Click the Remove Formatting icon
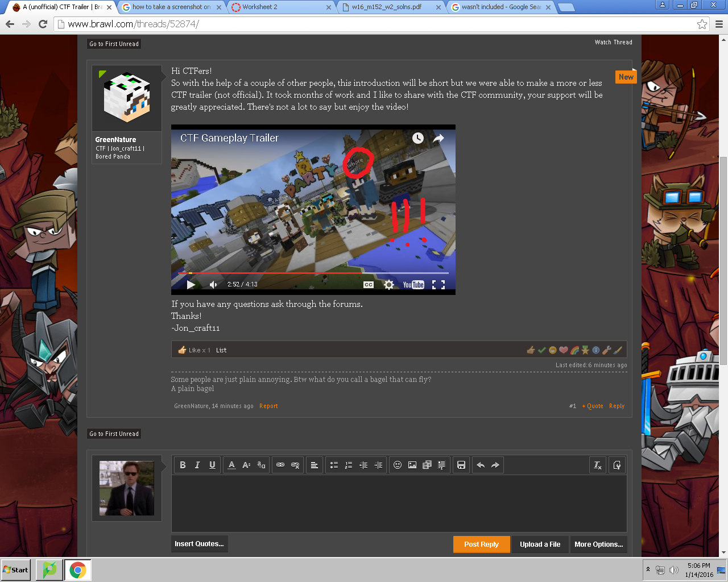 click(598, 465)
